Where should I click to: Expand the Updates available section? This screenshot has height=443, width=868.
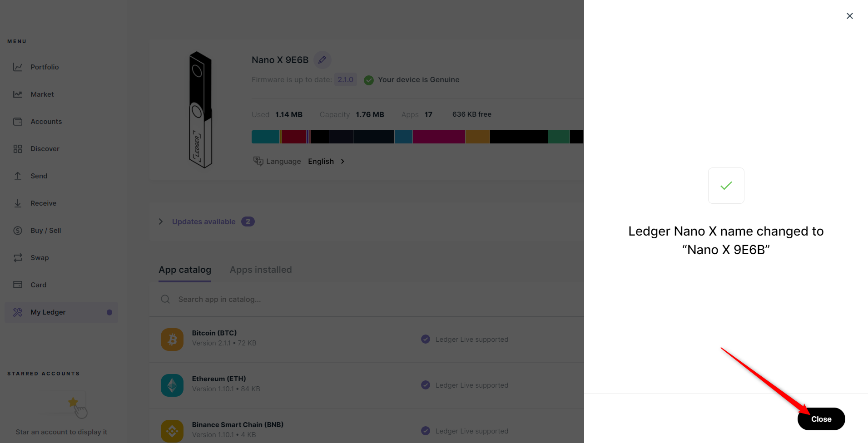[x=160, y=221]
